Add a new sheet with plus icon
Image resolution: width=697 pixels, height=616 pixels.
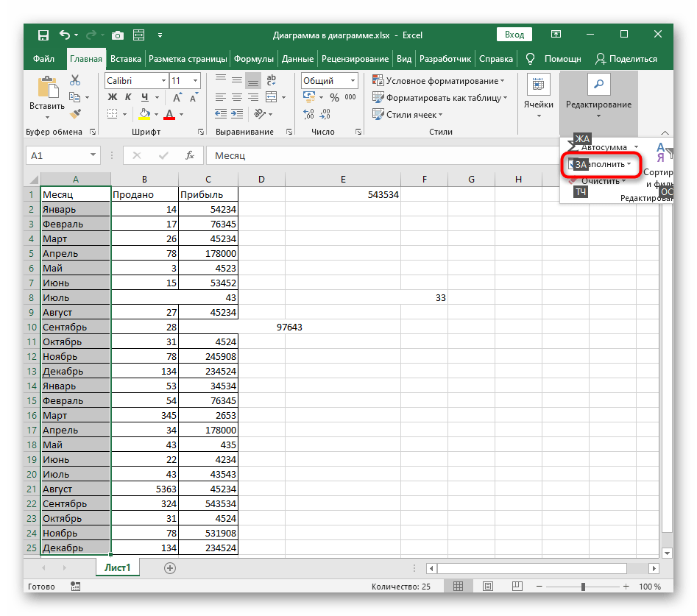pos(170,567)
